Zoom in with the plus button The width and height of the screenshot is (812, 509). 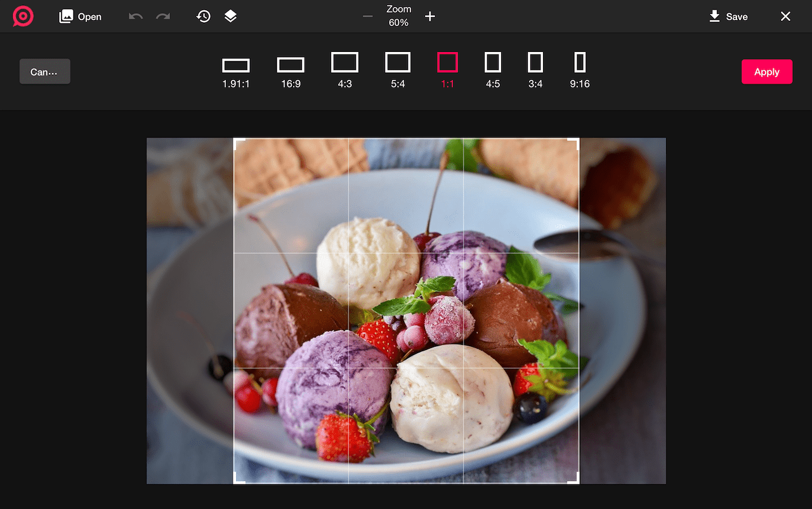pos(430,16)
